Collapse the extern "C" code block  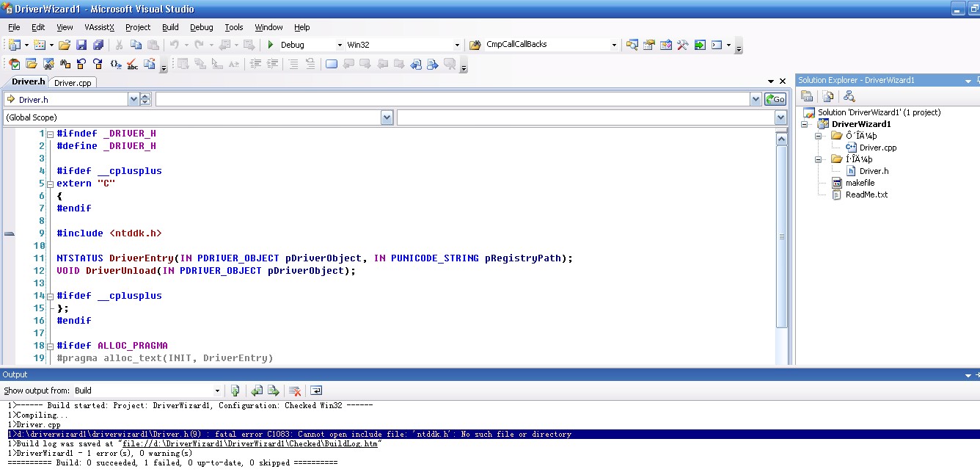coord(50,184)
